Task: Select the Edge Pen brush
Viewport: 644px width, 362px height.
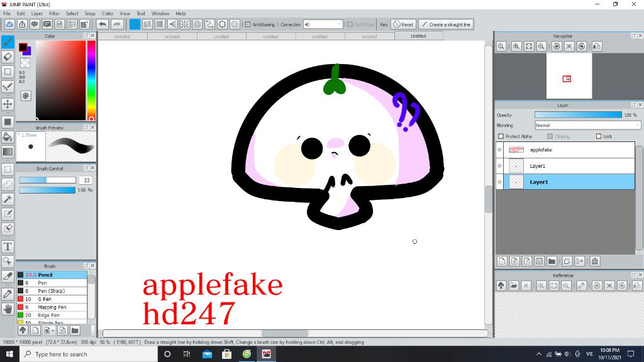Action: pos(52,315)
